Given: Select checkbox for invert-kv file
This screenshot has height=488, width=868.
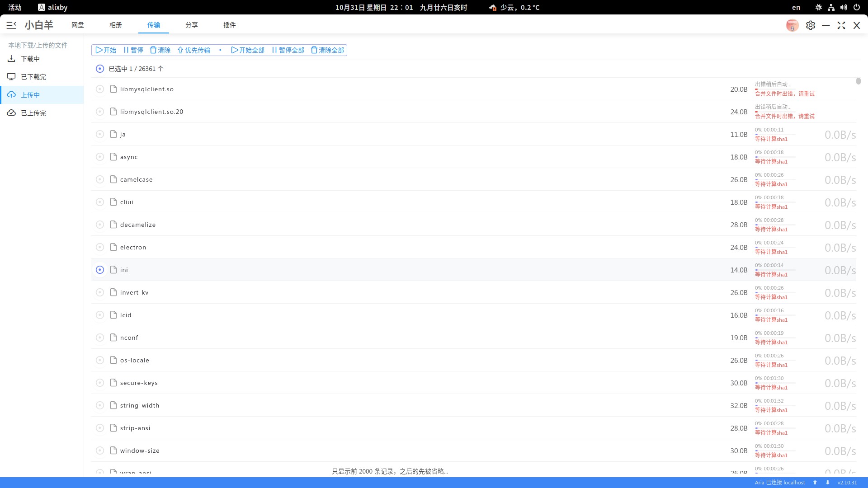Looking at the screenshot, I should coord(100,292).
